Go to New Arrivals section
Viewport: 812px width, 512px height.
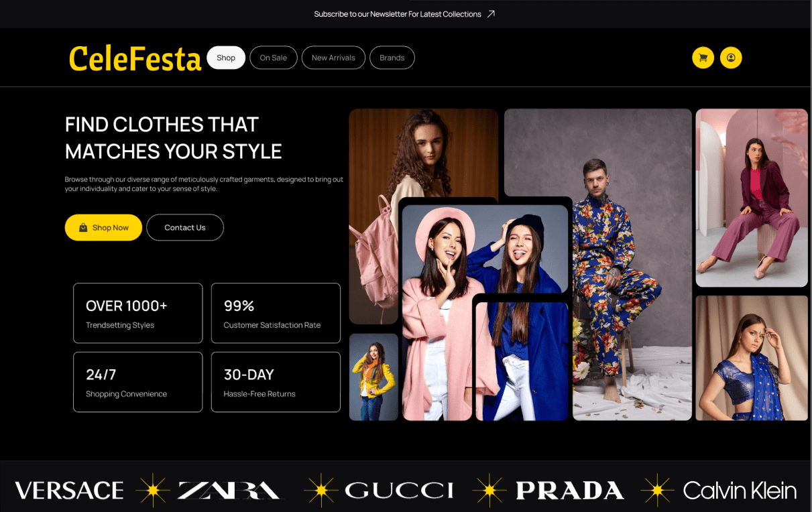tap(333, 58)
